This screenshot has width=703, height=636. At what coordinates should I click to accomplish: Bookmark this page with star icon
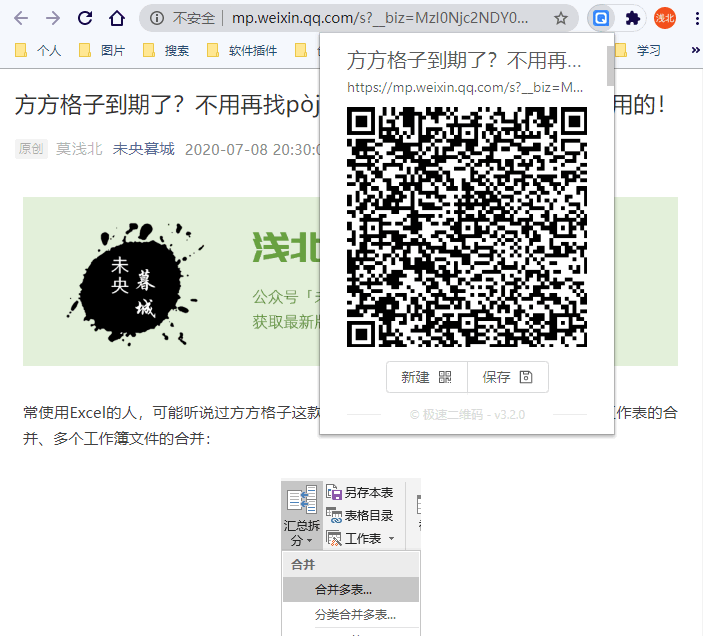pyautogui.click(x=561, y=18)
